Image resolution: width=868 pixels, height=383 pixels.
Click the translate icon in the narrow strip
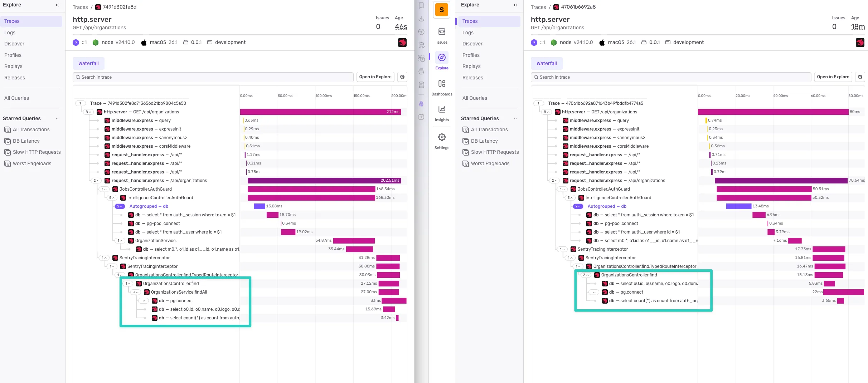(421, 58)
